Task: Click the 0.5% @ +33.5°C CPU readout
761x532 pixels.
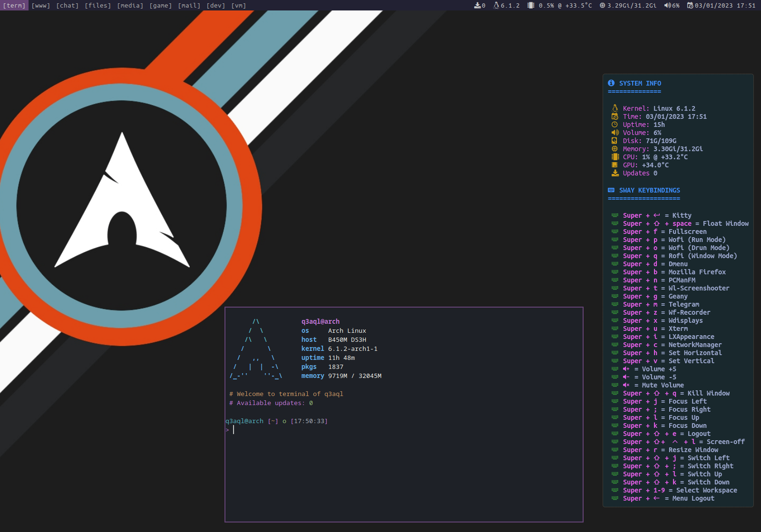Action: click(x=565, y=6)
